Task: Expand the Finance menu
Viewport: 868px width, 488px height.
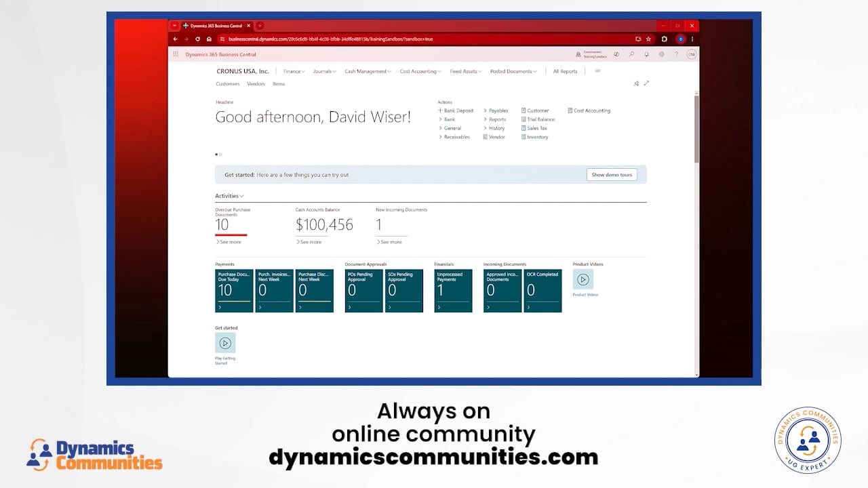Action: coord(294,71)
